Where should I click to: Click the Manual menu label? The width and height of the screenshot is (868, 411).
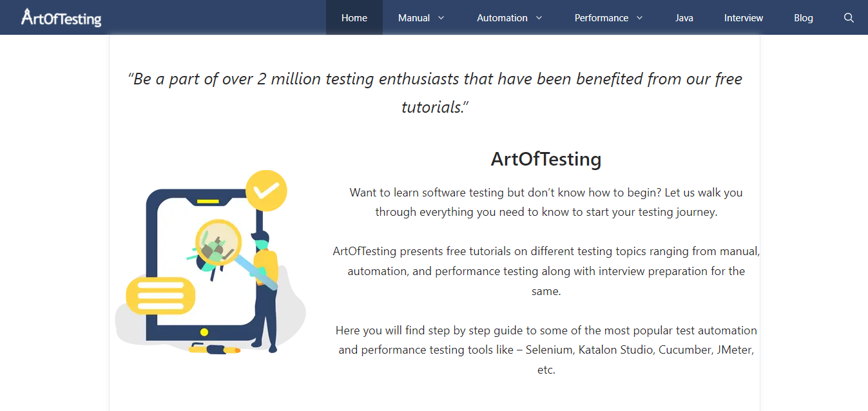point(414,17)
